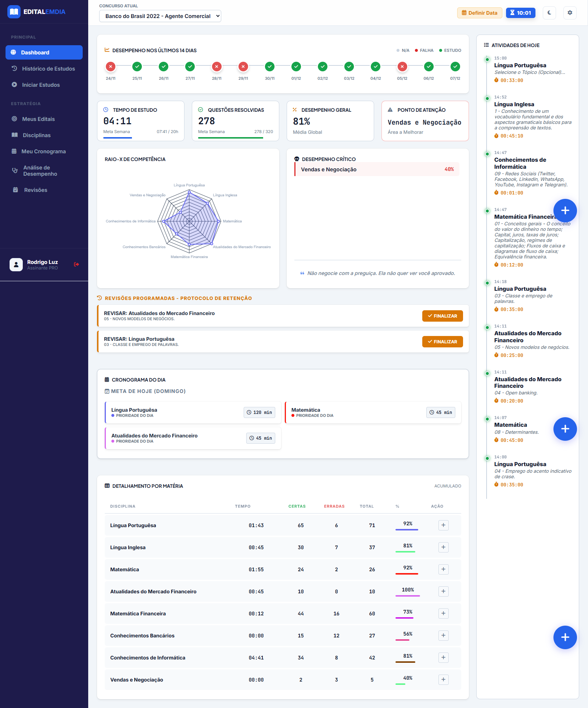
Task: Toggle dark mode with moon icon
Action: (549, 13)
